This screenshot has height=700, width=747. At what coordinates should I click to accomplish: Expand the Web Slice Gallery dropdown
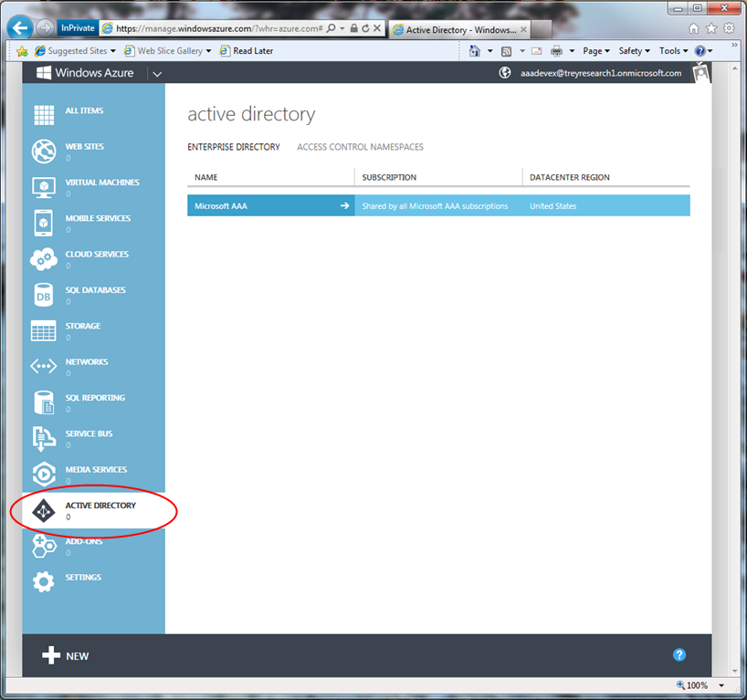pos(208,51)
